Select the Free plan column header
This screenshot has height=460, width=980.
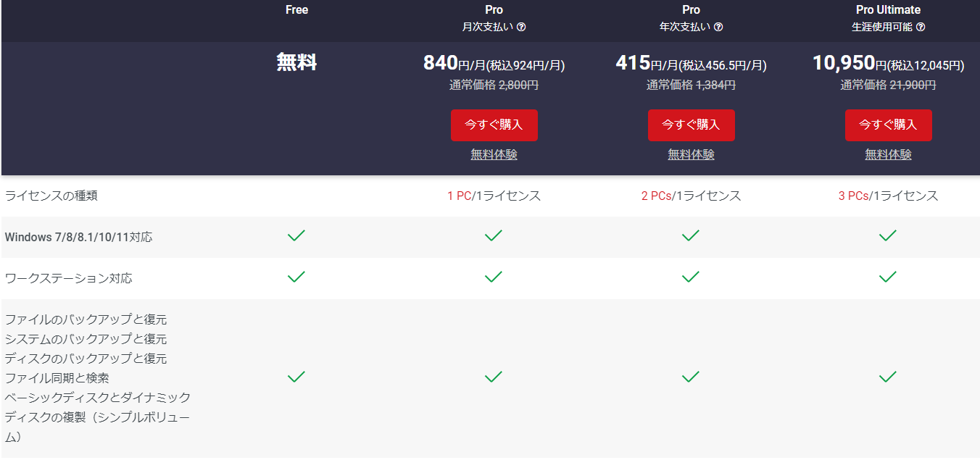(296, 10)
